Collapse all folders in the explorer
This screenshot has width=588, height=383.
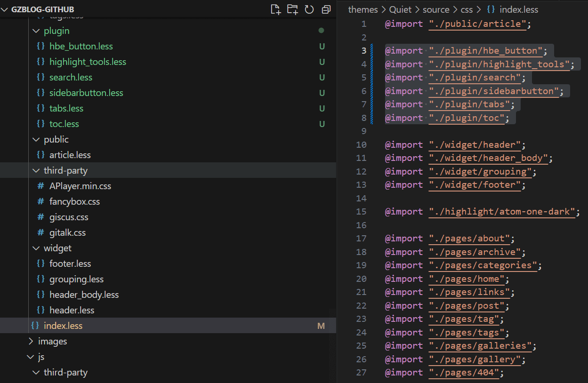(x=326, y=9)
